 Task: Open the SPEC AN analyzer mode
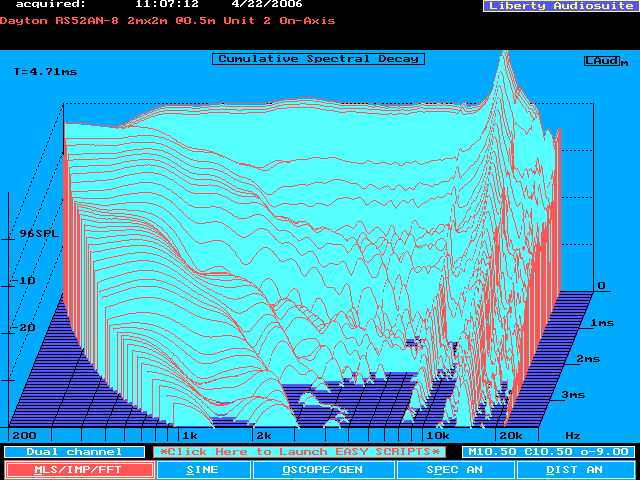[454, 469]
